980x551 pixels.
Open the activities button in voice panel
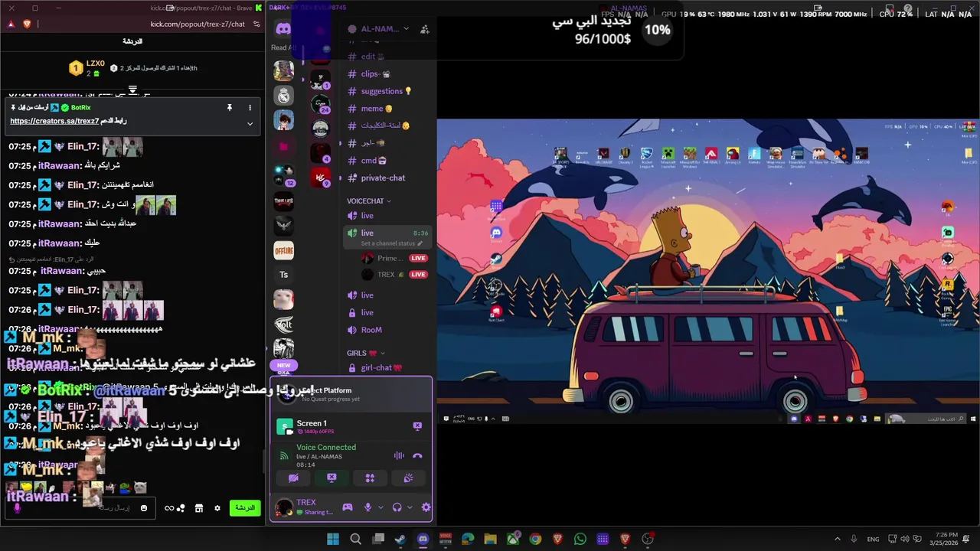(x=370, y=478)
